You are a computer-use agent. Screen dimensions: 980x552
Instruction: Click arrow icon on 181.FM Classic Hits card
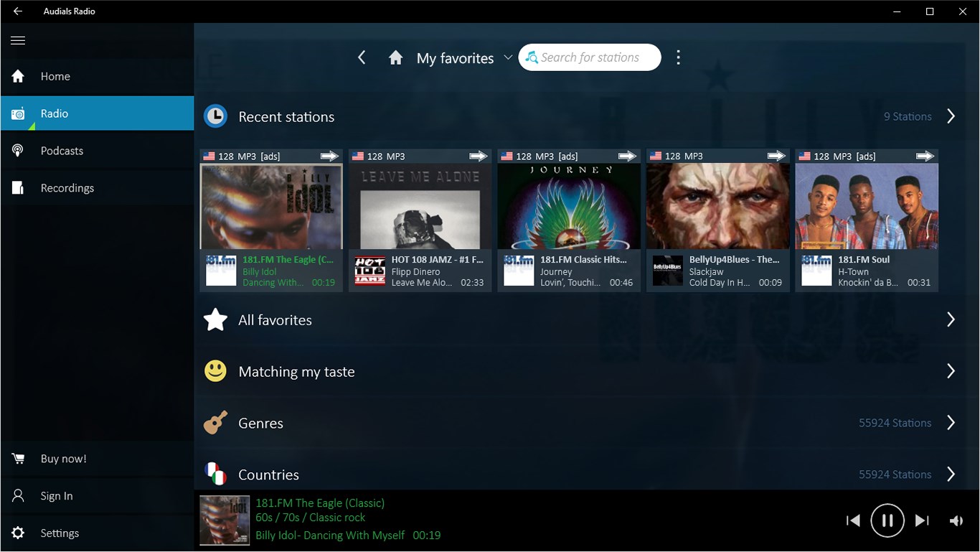click(627, 156)
